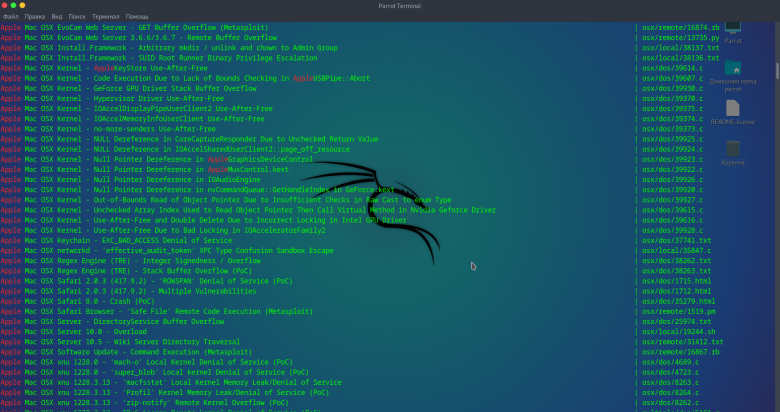Click the 'Regex Engine (TRE) - Integer Signedness' line
Viewport: 780px width, 412px height.
pos(130,261)
